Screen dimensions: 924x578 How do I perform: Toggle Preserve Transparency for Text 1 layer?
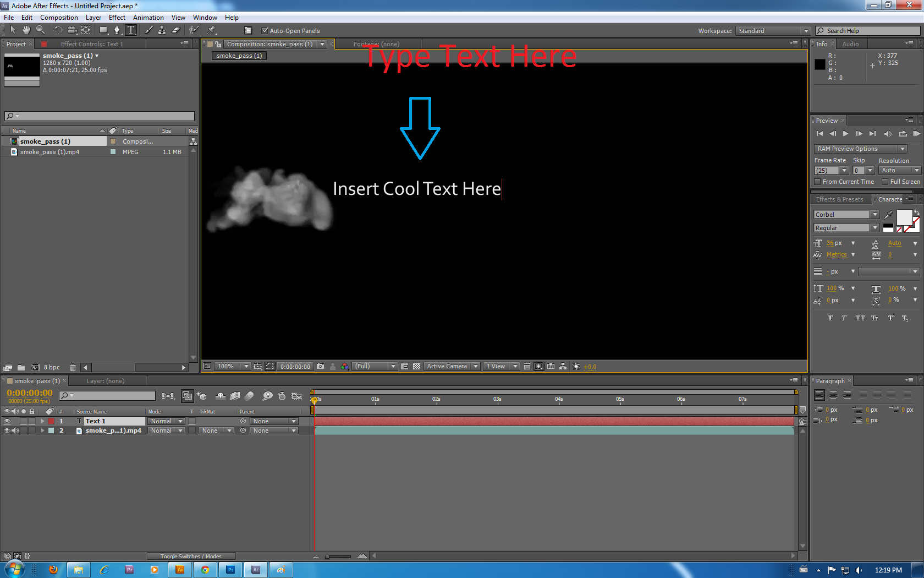192,421
